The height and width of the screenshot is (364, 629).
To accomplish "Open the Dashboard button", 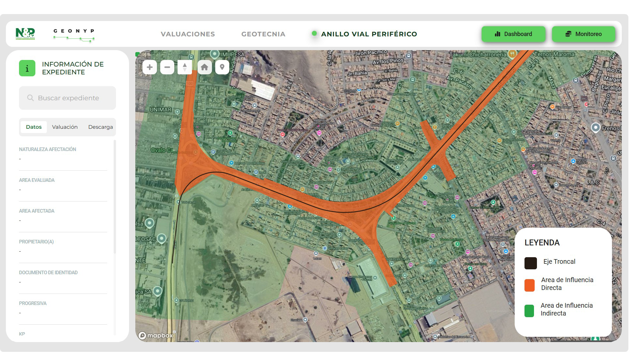I will tap(513, 34).
